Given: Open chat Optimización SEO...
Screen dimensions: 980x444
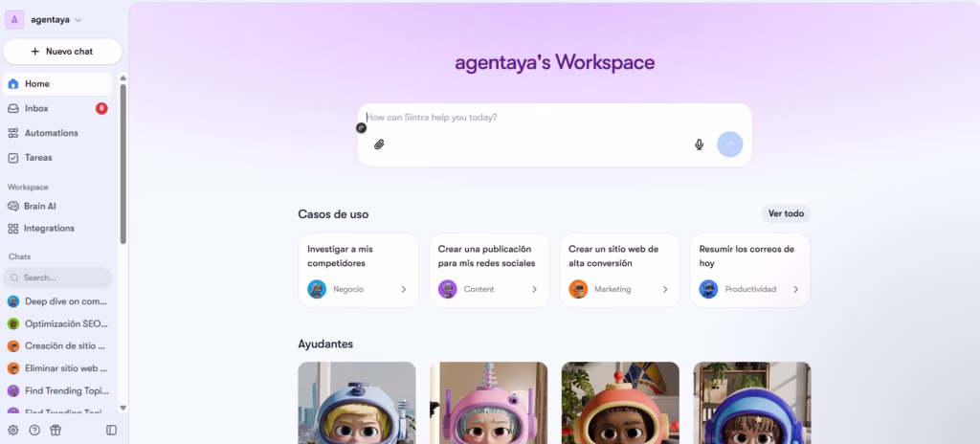Looking at the screenshot, I should pyautogui.click(x=57, y=324).
